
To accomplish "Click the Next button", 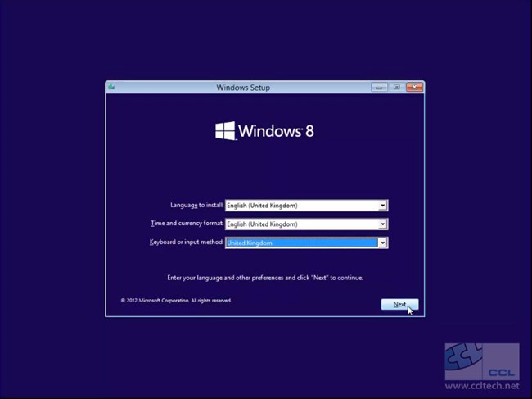I will tap(399, 304).
